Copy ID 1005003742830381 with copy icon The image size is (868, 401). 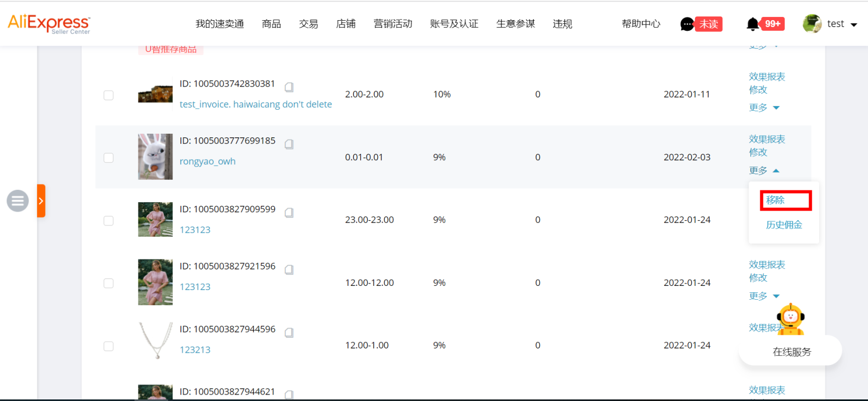coord(289,87)
